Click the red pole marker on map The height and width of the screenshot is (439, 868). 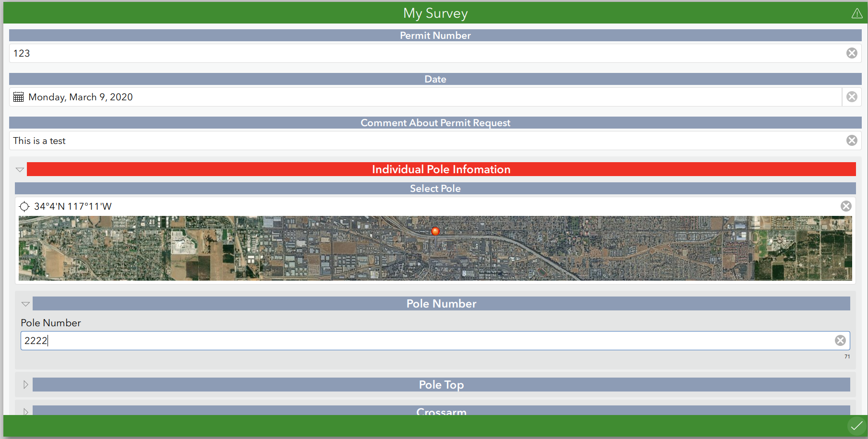[x=435, y=231]
